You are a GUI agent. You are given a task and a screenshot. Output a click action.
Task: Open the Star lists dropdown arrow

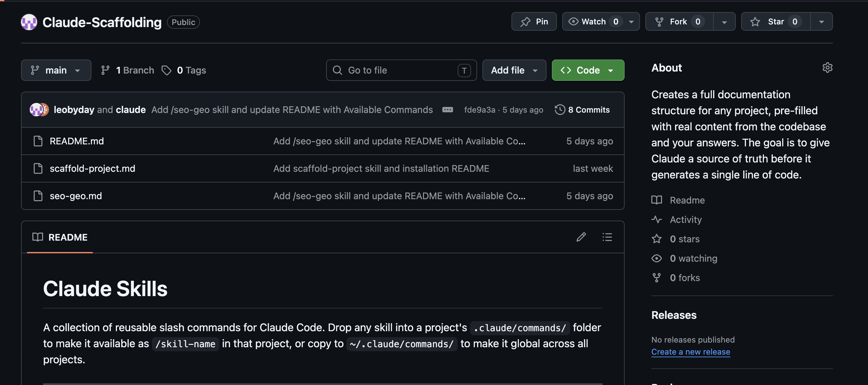[822, 22]
